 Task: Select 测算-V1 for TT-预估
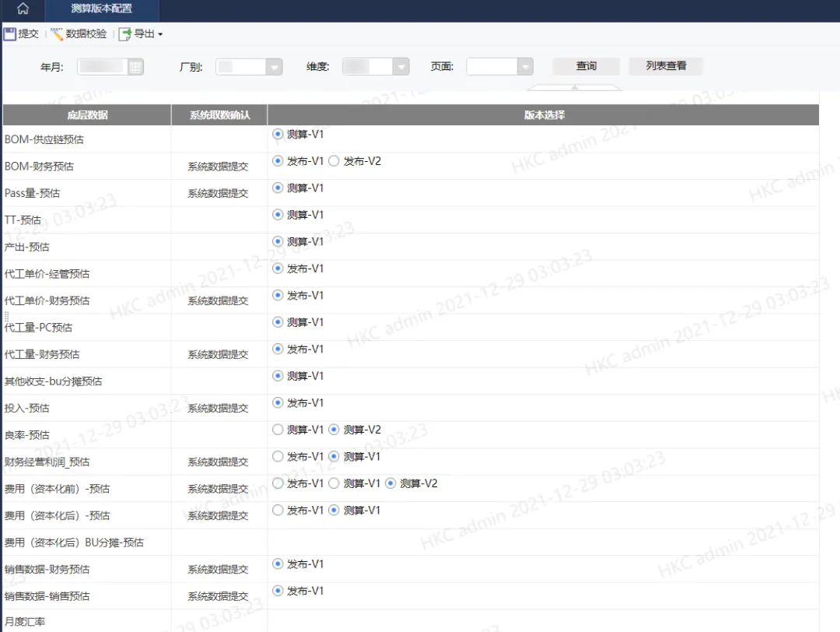278,214
